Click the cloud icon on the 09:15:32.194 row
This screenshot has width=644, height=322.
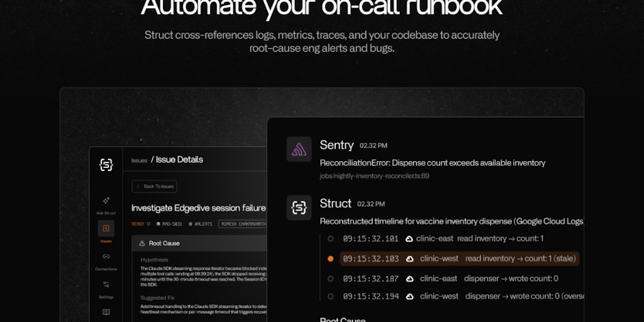410,297
